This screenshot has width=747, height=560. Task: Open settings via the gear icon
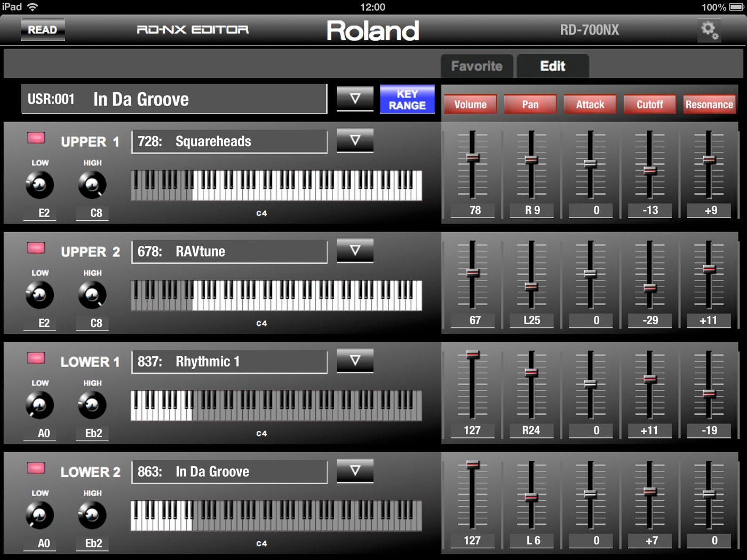click(x=710, y=30)
